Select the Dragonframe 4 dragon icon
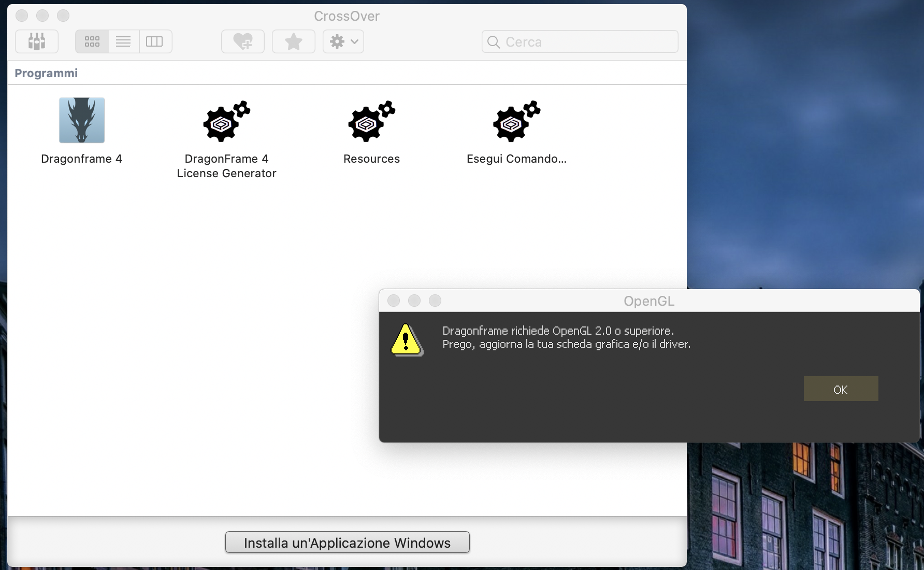 (x=82, y=120)
